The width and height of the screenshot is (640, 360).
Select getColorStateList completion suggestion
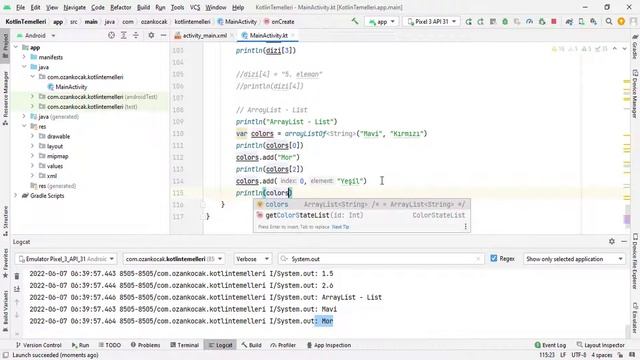pyautogui.click(x=362, y=215)
